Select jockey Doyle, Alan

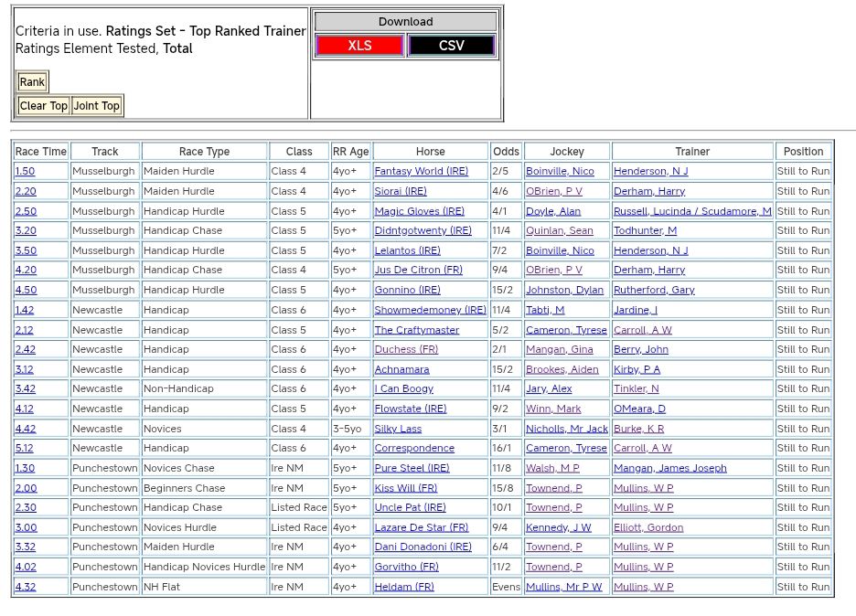[552, 211]
